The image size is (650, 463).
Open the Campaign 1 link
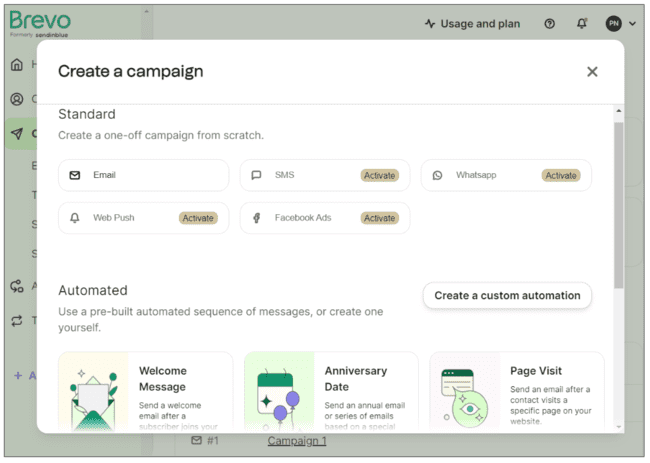click(x=297, y=441)
